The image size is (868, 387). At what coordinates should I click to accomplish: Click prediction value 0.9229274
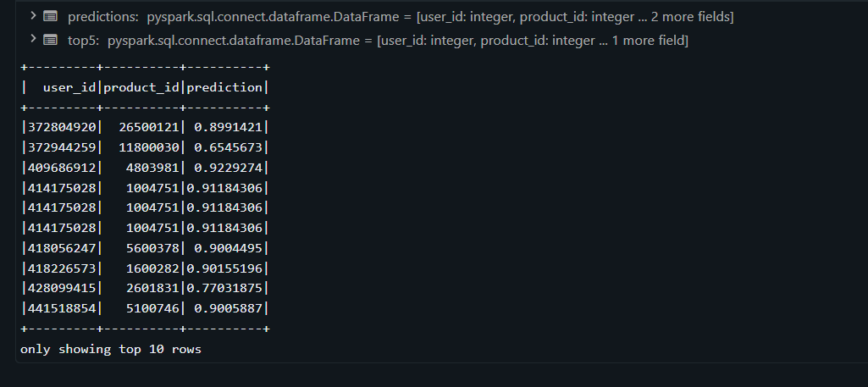tap(228, 168)
